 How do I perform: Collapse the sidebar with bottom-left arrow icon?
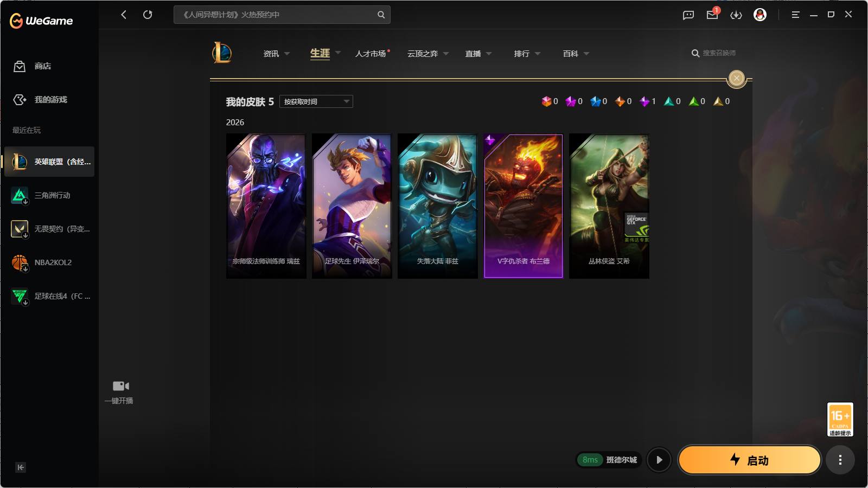[21, 467]
